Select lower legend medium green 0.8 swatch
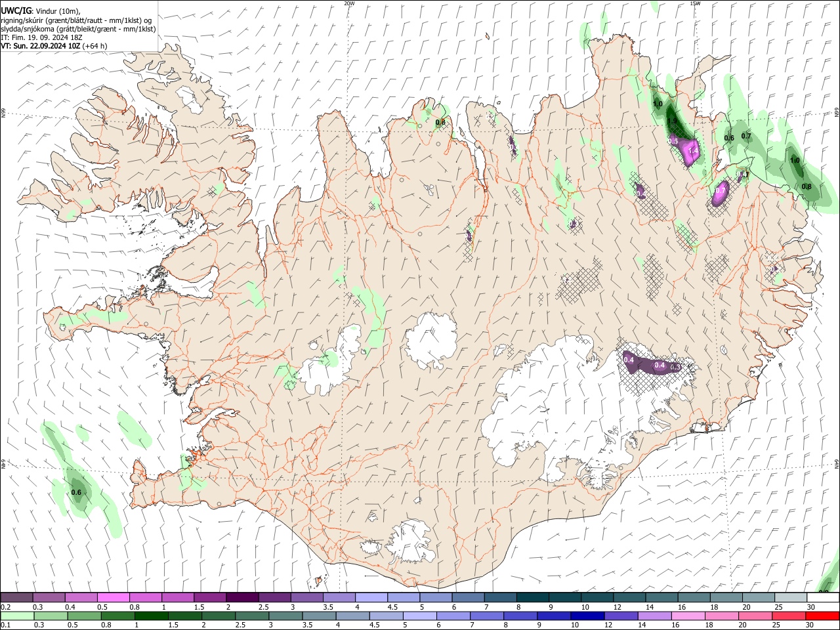 tap(118, 616)
